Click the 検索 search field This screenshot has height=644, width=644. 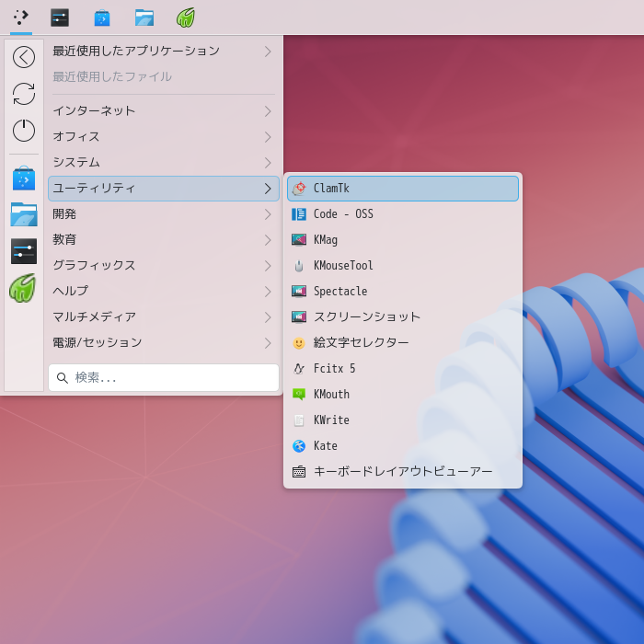[x=164, y=378]
